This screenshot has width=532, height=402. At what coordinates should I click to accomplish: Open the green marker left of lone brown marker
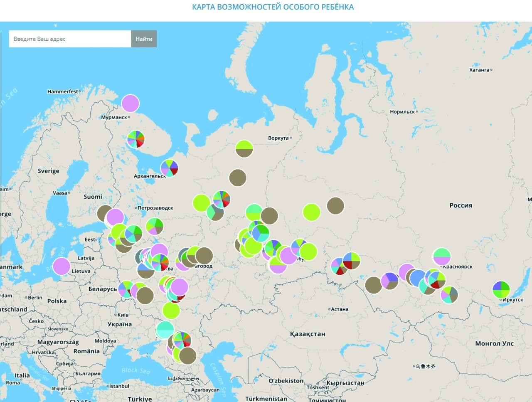(311, 212)
